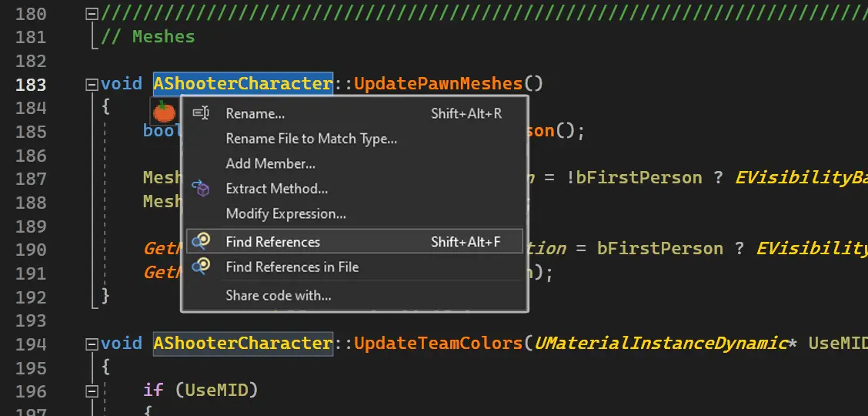The height and width of the screenshot is (416, 868).
Task: Click the Find References magnifier icon
Action: [x=201, y=242]
